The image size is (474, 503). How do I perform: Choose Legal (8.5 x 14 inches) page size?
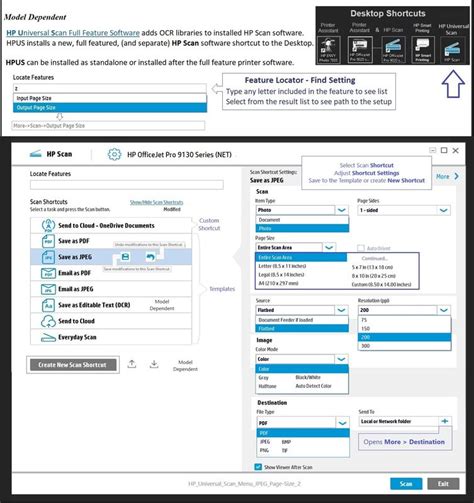pos(281,275)
